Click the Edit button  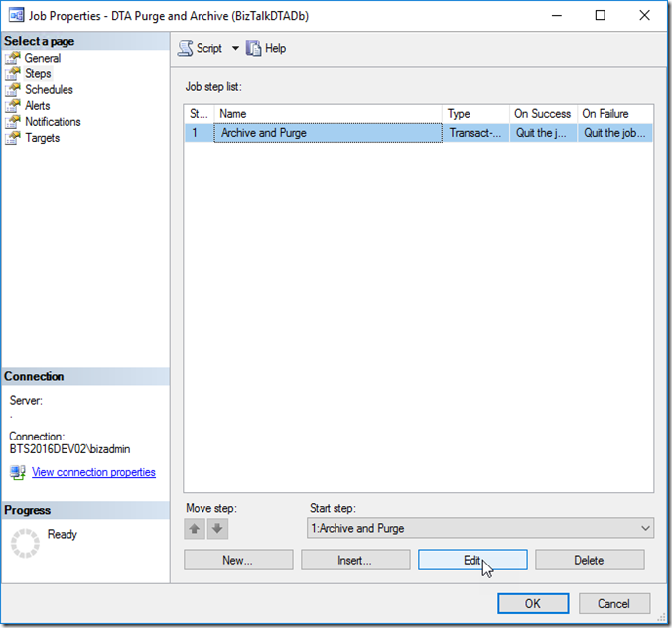click(x=472, y=560)
